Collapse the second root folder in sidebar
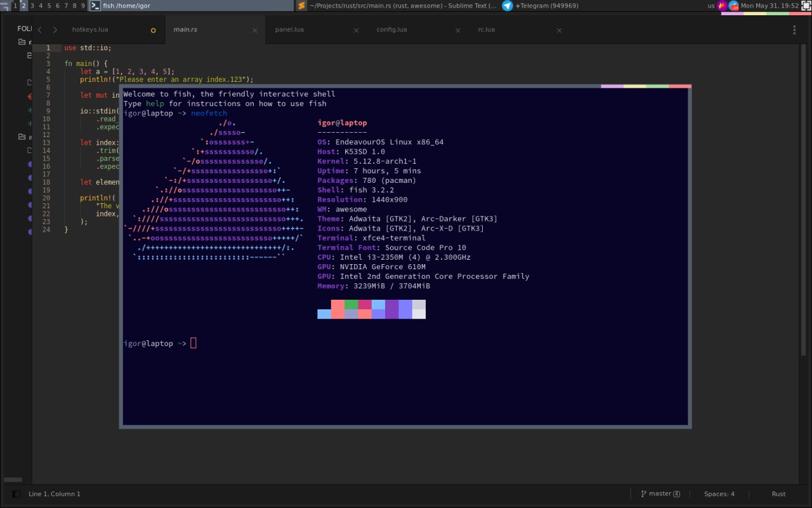 [x=22, y=137]
